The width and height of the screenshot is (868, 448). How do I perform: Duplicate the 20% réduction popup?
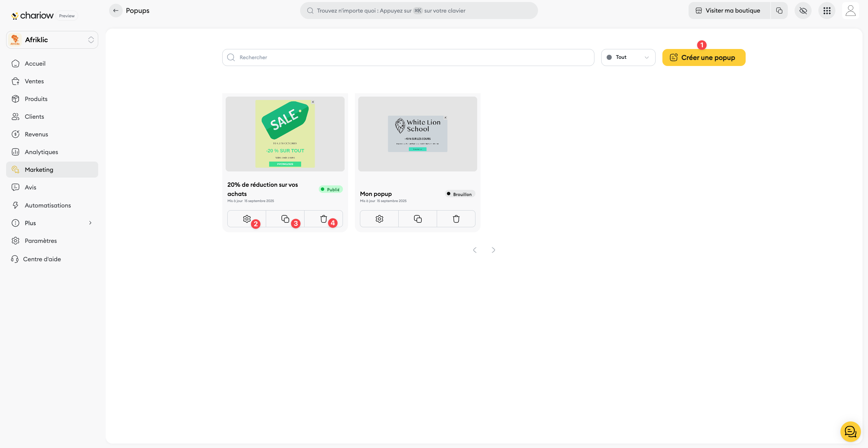285,219
